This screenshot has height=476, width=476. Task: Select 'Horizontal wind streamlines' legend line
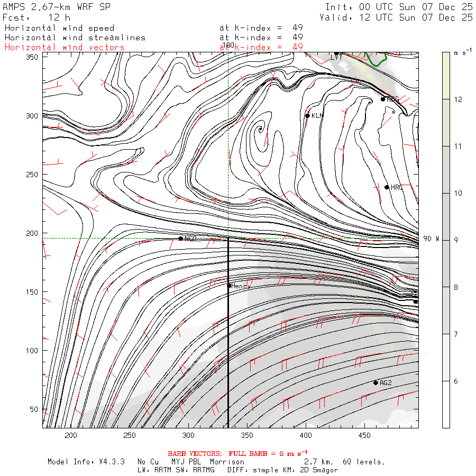coord(75,38)
